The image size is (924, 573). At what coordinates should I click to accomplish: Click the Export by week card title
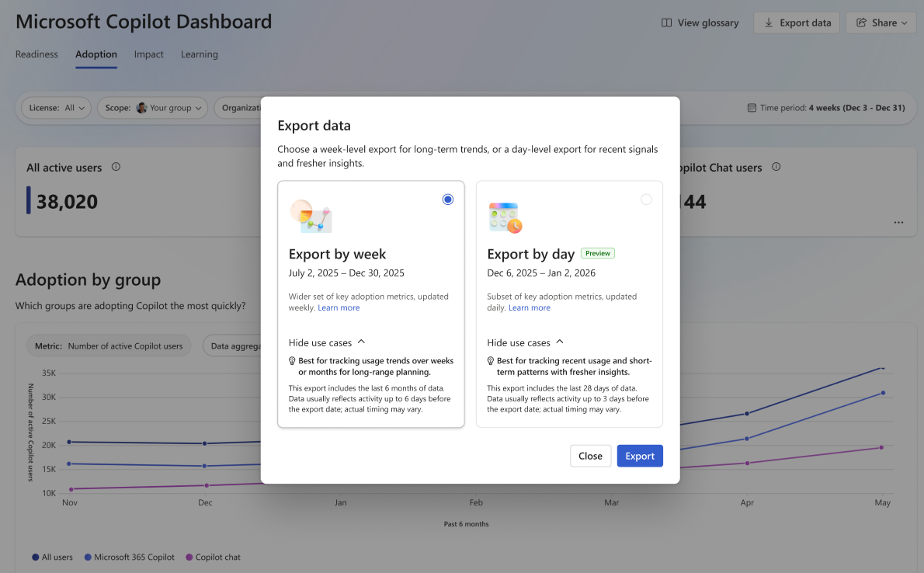(337, 254)
